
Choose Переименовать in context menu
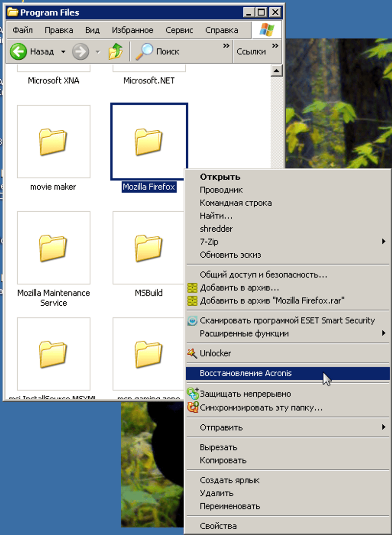point(288,507)
